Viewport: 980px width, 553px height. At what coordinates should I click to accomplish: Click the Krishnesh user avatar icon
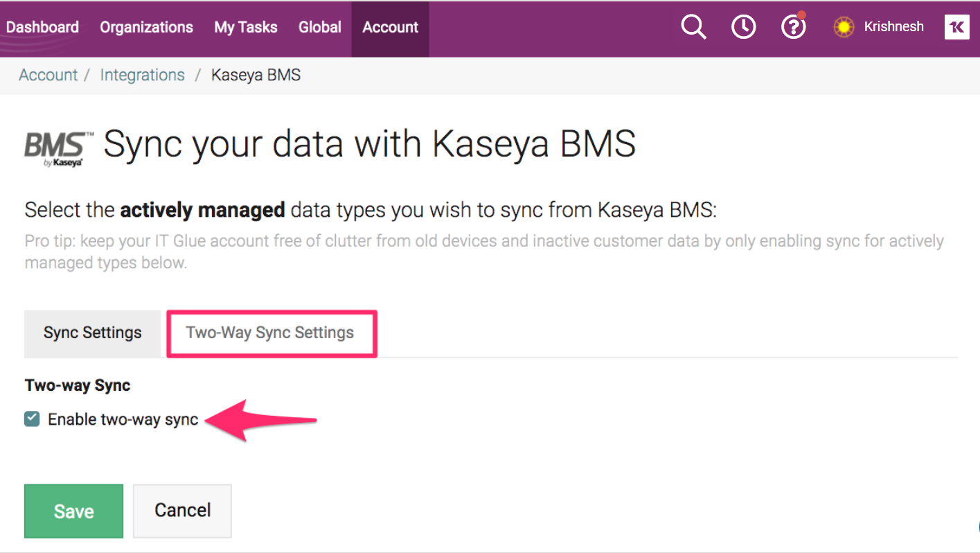coord(844,27)
